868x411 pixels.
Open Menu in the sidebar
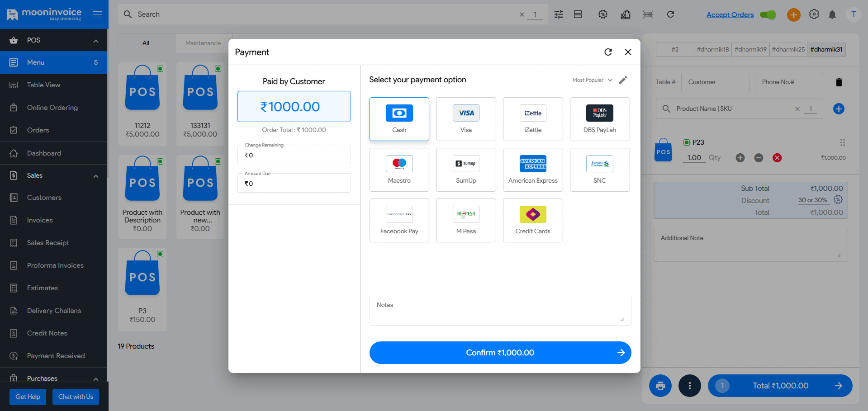point(53,62)
